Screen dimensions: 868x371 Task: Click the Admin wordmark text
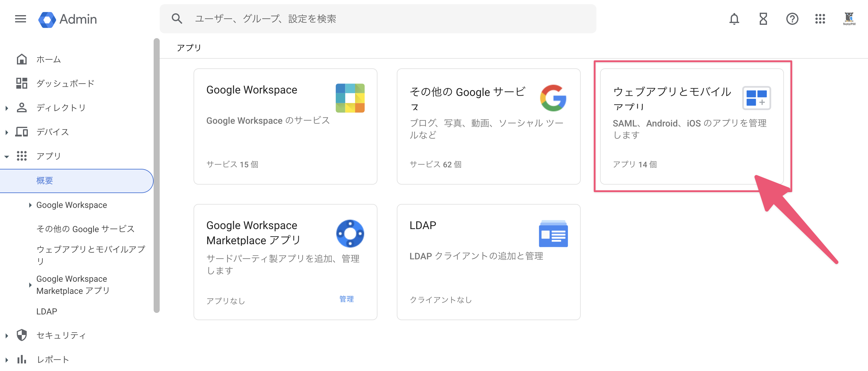click(x=78, y=19)
